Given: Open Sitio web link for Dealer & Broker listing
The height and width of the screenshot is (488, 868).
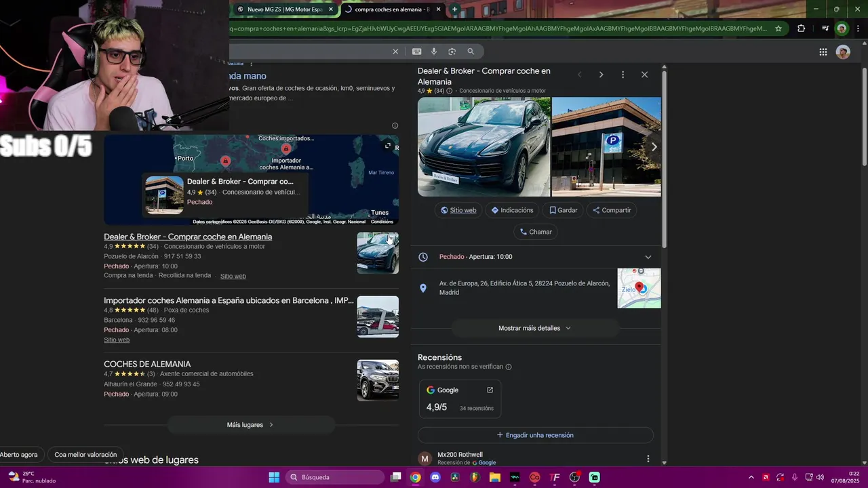Looking at the screenshot, I should click(233, 276).
